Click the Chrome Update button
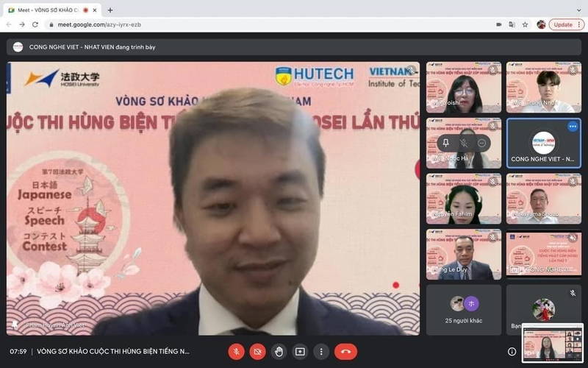The height and width of the screenshot is (368, 588). (566, 24)
